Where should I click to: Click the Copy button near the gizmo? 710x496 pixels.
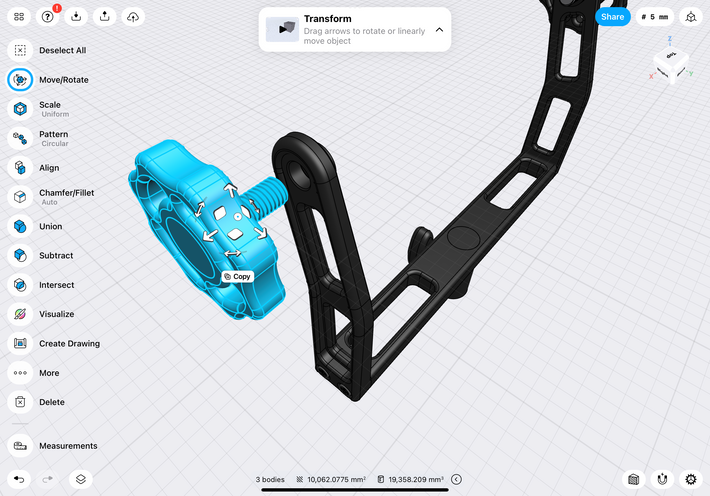point(238,276)
